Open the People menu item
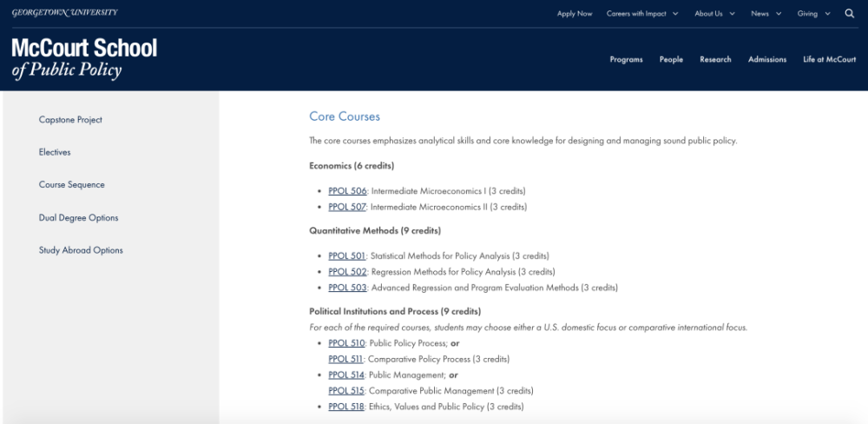The image size is (868, 424). (671, 59)
